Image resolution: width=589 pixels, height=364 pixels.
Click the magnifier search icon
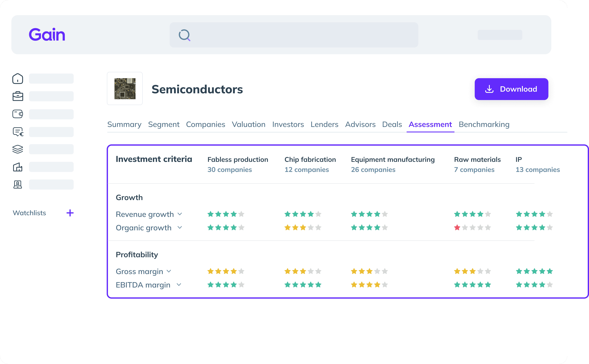(x=184, y=35)
